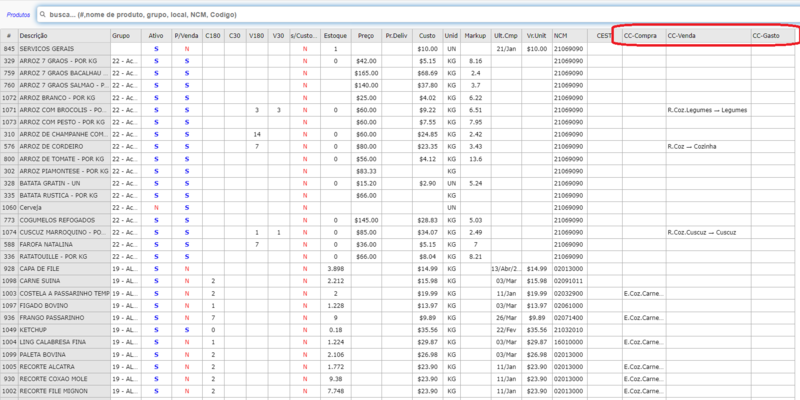Screen dimensions: 800x400
Task: Click the Preço column header
Action: [366, 36]
